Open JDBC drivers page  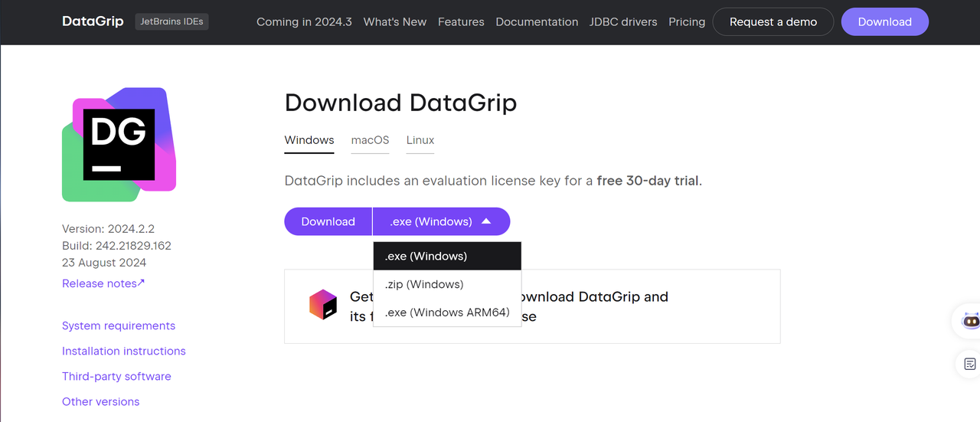[623, 21]
